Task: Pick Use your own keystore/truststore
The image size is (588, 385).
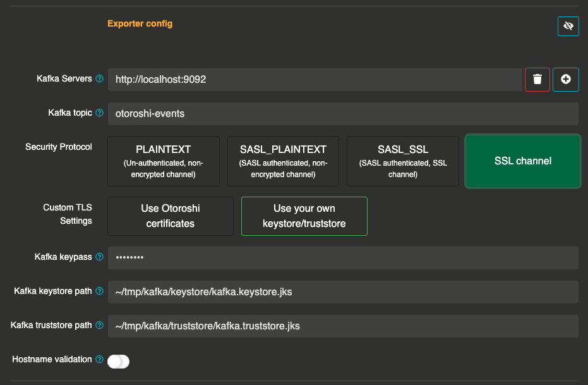Action: [304, 216]
